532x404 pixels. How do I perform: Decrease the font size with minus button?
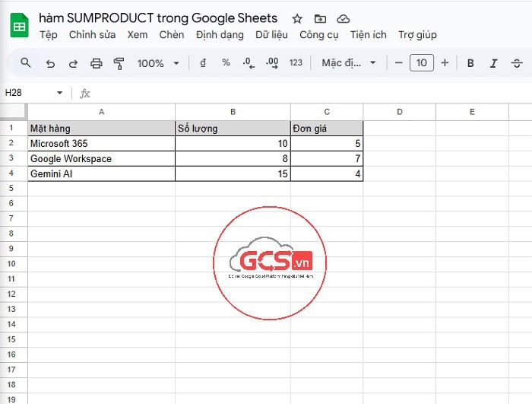(398, 63)
